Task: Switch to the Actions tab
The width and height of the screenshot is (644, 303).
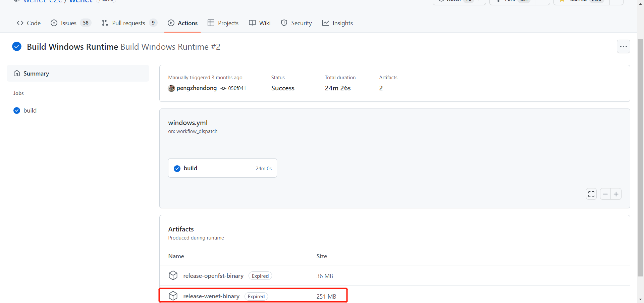Action: click(182, 23)
